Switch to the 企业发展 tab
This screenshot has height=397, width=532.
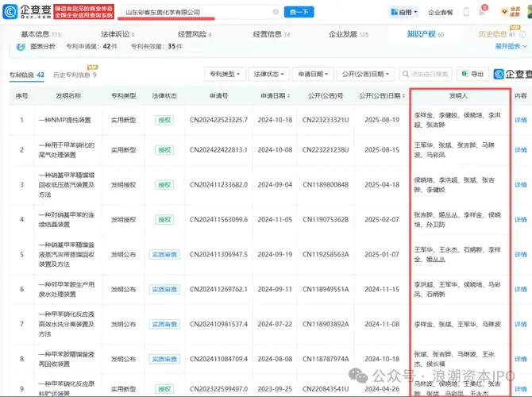pos(349,34)
